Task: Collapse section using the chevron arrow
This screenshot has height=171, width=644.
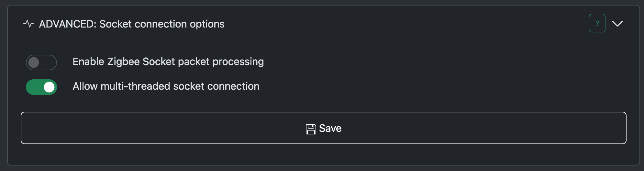Action: [617, 24]
